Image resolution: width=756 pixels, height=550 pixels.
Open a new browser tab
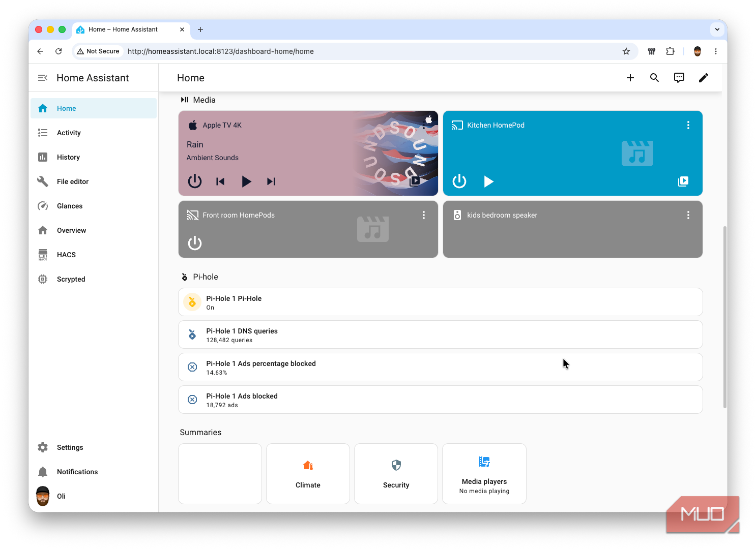tap(200, 29)
